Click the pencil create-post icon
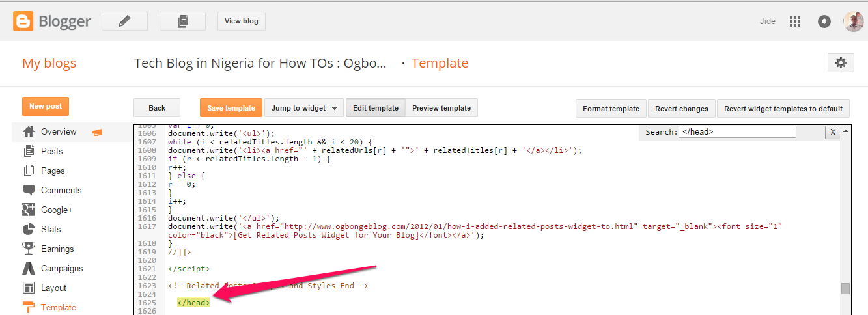The height and width of the screenshot is (315, 868). pos(124,21)
